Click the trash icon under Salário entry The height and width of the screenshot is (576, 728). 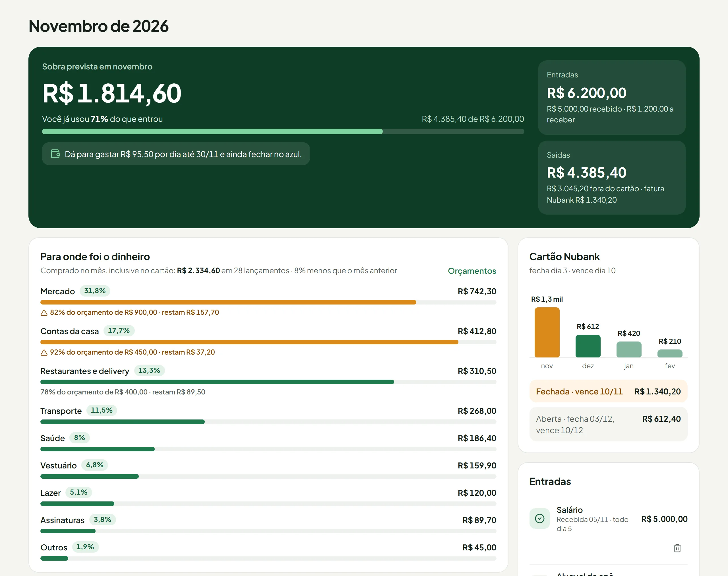coord(677,548)
